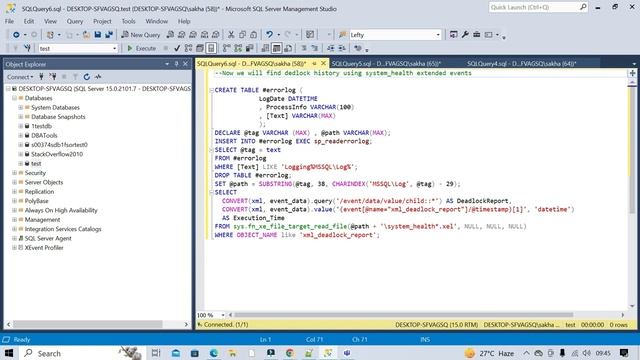640x360 pixels.
Task: Click the Paste icon in toolbar
Action: point(253,35)
